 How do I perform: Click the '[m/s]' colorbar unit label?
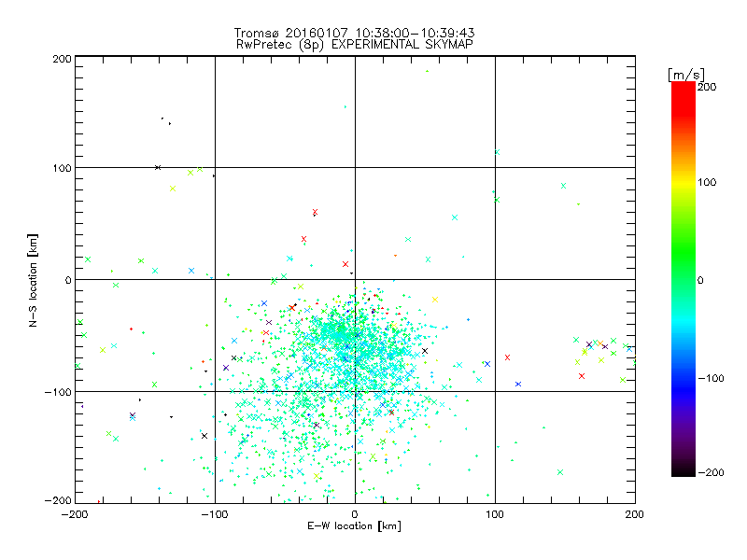tap(686, 75)
